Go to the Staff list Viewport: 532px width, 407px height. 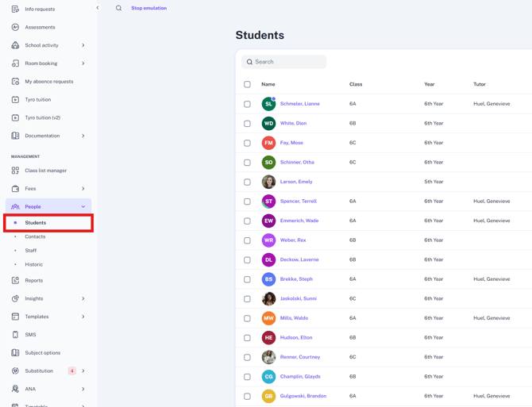coord(30,251)
